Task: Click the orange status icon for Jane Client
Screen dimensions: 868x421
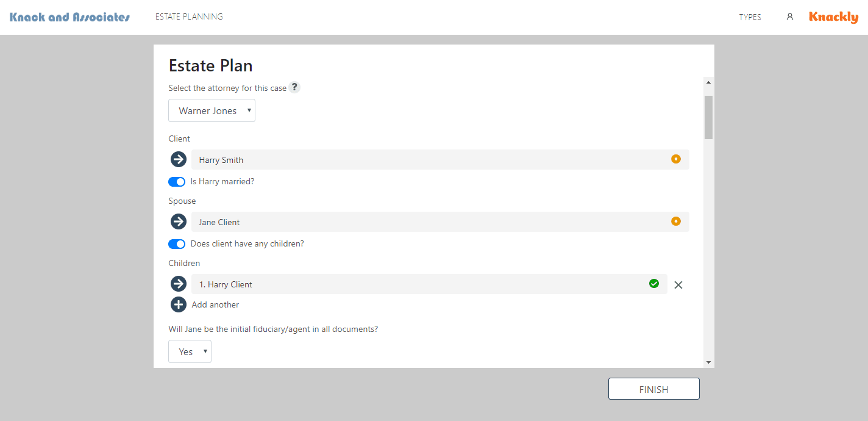Action: pyautogui.click(x=675, y=221)
